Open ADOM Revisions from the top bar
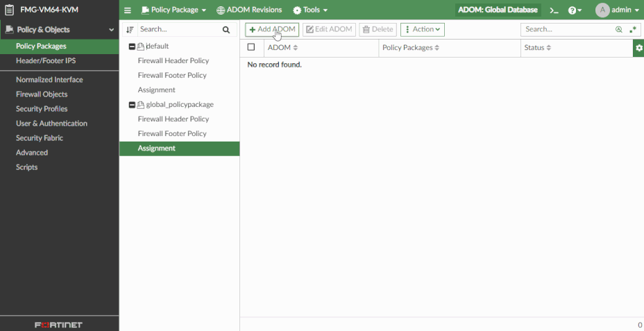644x331 pixels. click(x=249, y=10)
